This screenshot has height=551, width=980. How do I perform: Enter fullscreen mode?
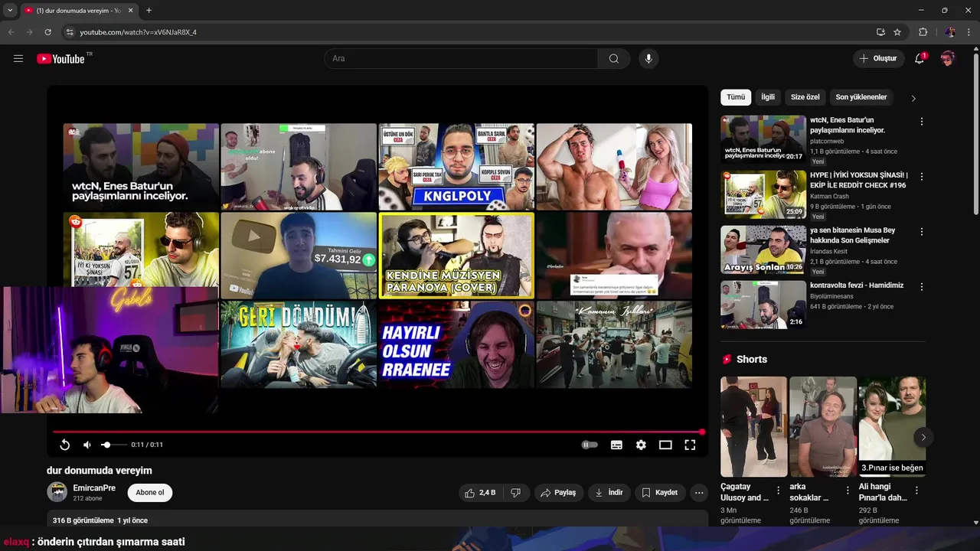point(690,445)
